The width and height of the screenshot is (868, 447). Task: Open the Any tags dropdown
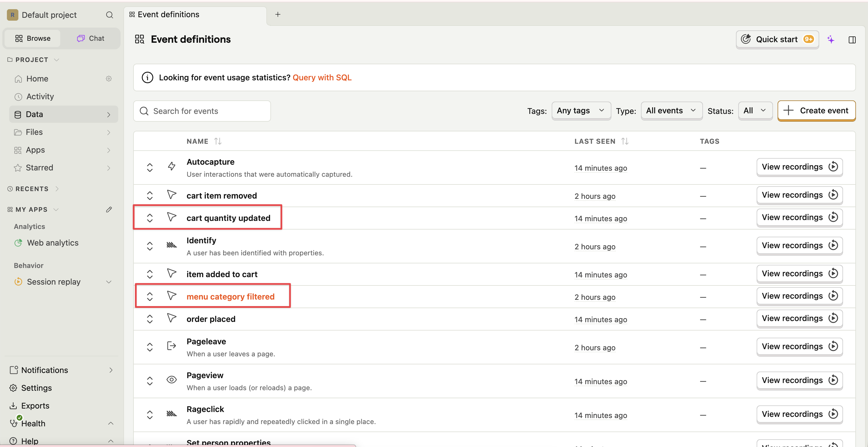click(x=581, y=110)
